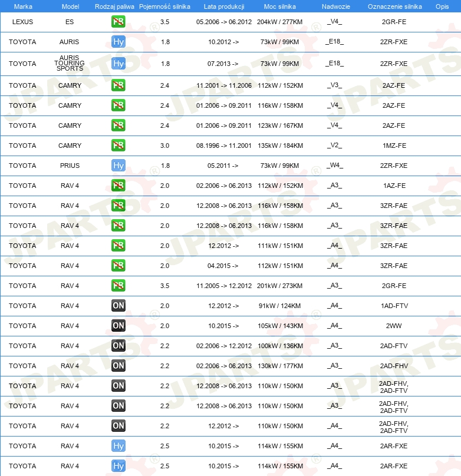Select the Opis column header

(x=442, y=6)
